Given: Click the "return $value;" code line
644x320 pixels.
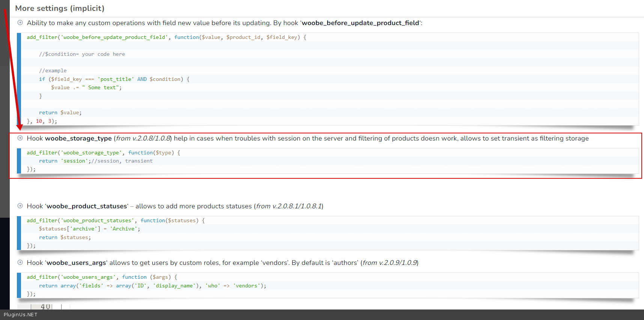Looking at the screenshot, I should [x=60, y=112].
